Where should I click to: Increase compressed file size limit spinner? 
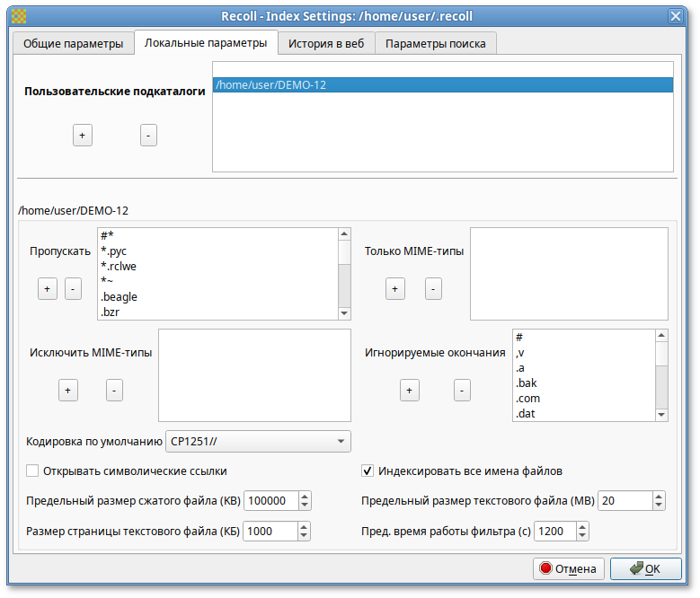(x=305, y=497)
